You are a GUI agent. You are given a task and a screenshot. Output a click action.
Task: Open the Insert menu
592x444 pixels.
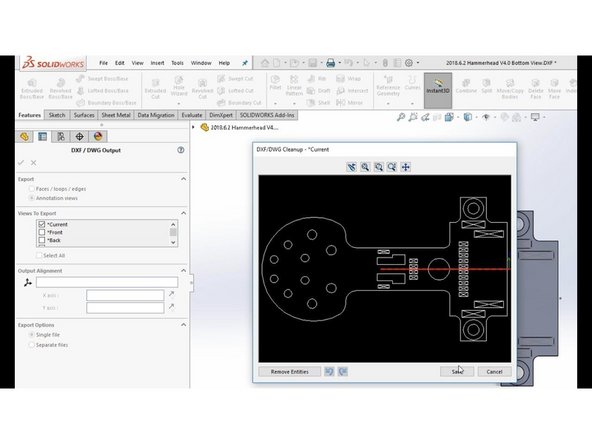[157, 63]
